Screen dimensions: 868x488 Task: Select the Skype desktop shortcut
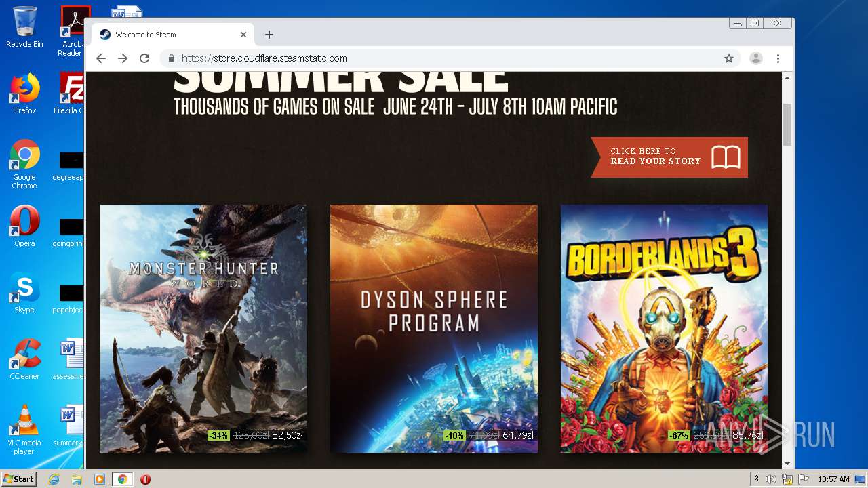[24, 293]
